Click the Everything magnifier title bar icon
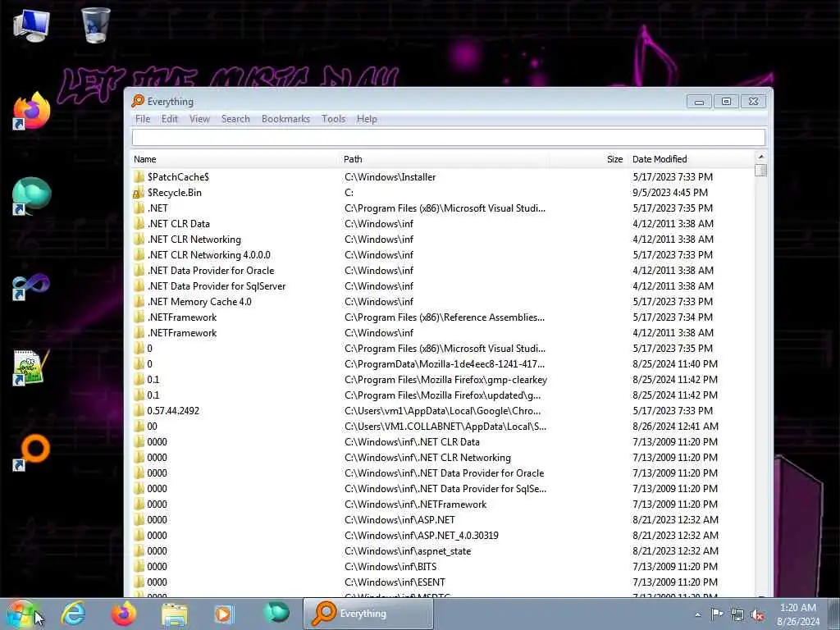 (x=138, y=101)
